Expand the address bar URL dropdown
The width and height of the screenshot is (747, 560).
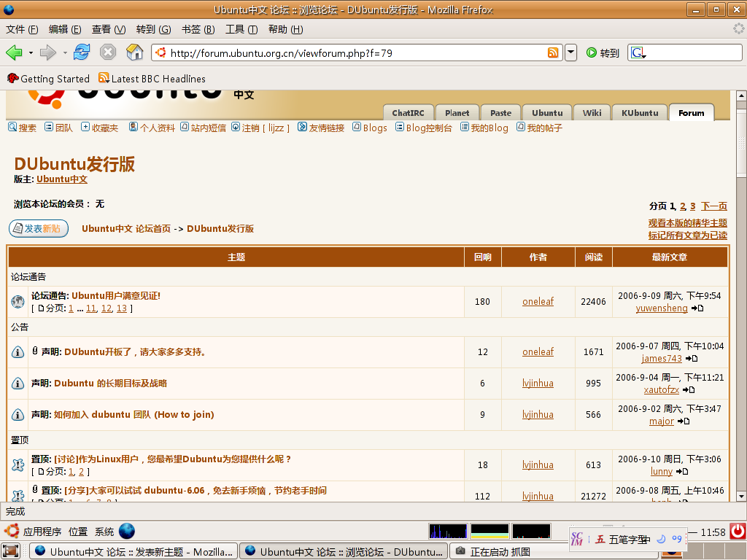(x=570, y=52)
